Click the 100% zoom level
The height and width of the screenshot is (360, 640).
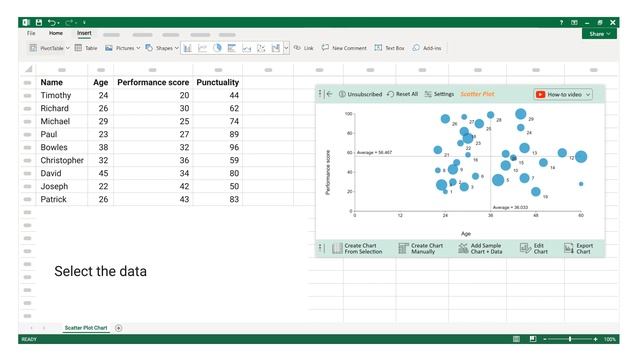[x=610, y=339]
